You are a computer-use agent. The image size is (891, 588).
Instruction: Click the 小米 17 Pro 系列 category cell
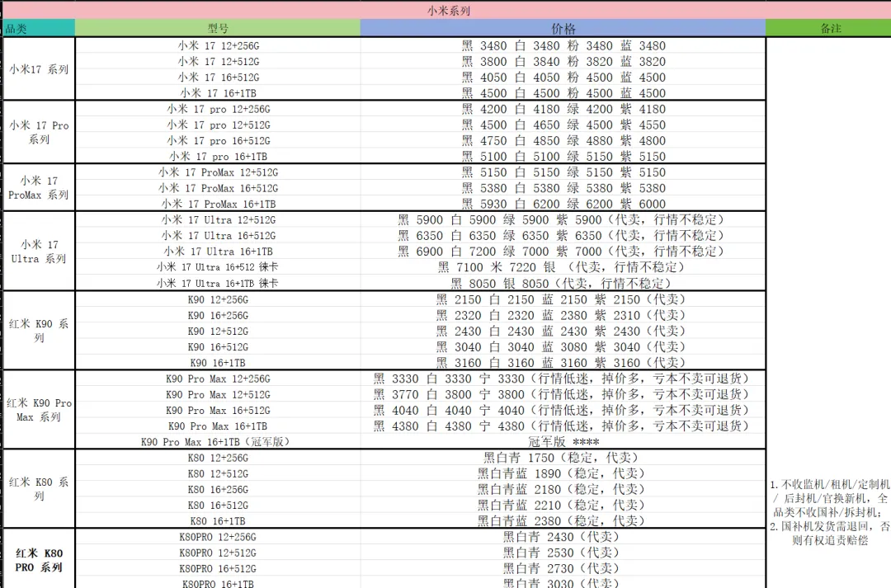tap(40, 132)
